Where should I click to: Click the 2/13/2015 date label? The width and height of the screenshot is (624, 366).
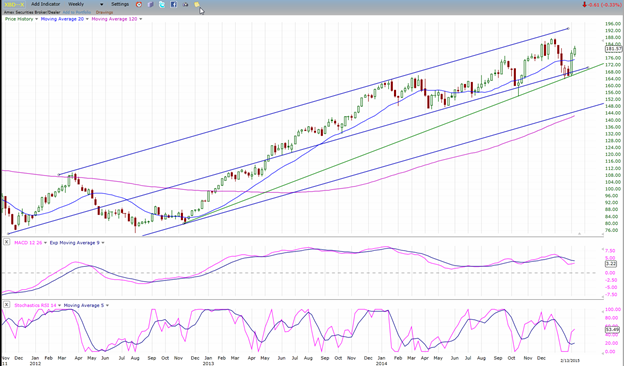(570, 360)
